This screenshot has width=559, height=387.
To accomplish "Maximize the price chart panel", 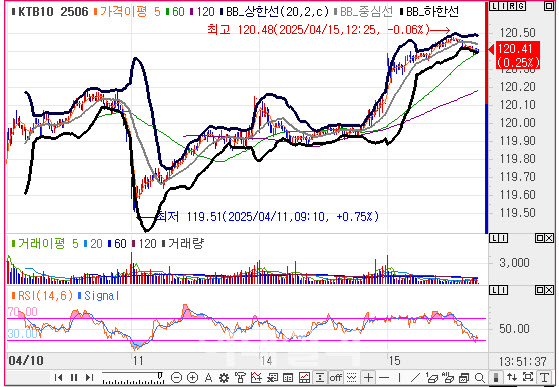I will (549, 6).
